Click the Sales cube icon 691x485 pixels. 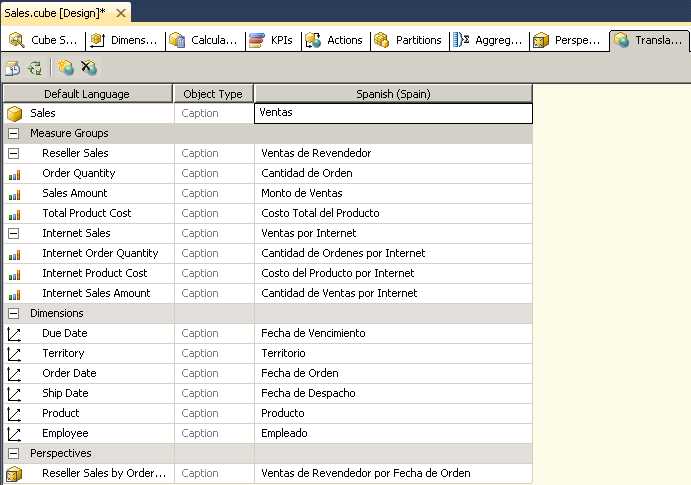tap(15, 114)
